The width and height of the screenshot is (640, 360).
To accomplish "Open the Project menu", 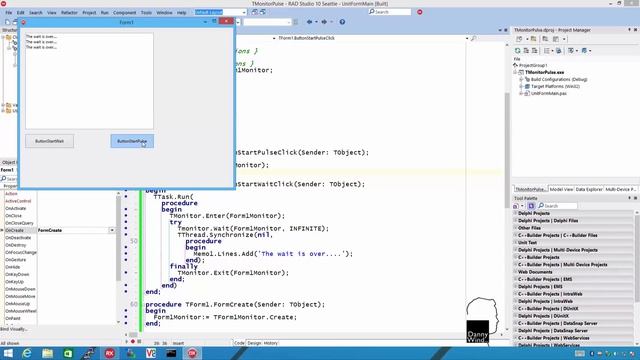I will pos(89,13).
